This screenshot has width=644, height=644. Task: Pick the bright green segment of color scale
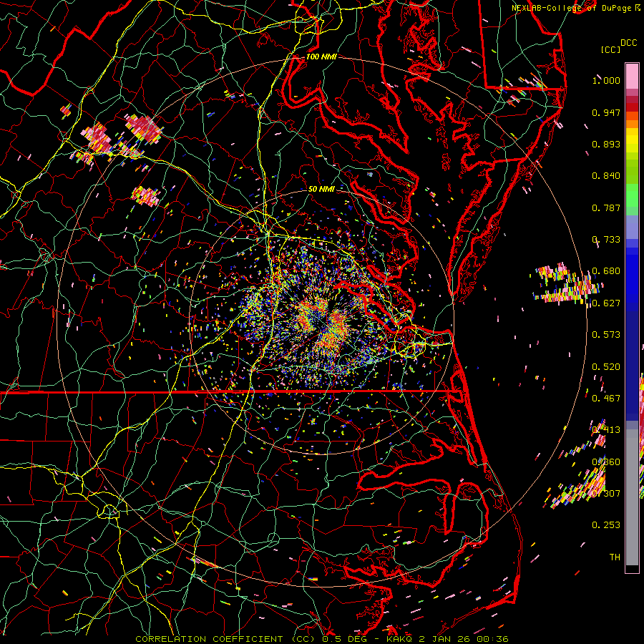pyautogui.click(x=632, y=195)
